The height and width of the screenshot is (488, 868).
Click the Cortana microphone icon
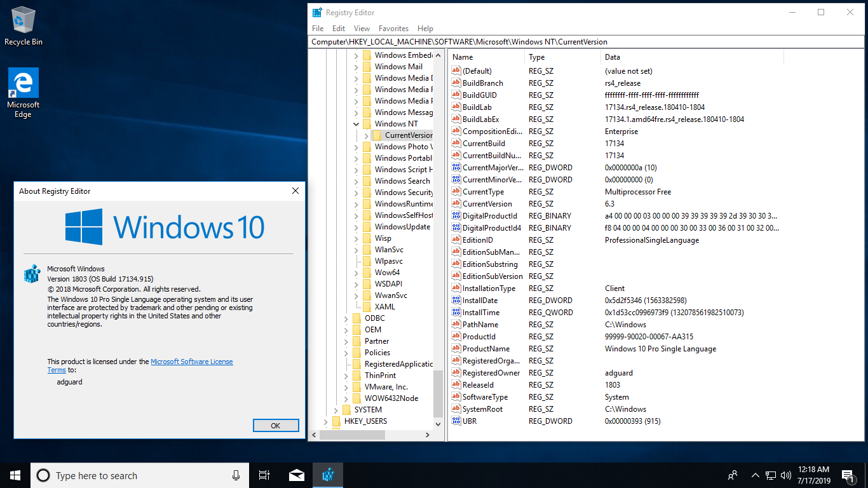236,475
